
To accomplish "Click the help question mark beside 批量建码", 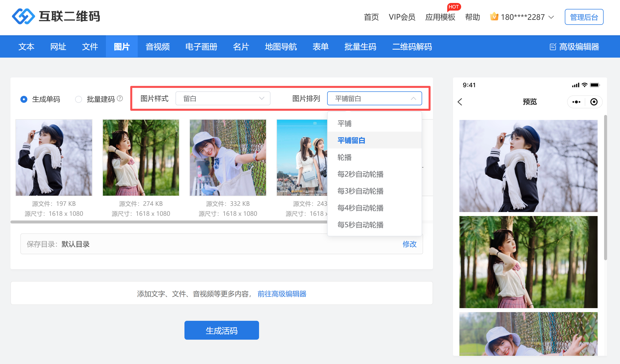I will pyautogui.click(x=120, y=99).
